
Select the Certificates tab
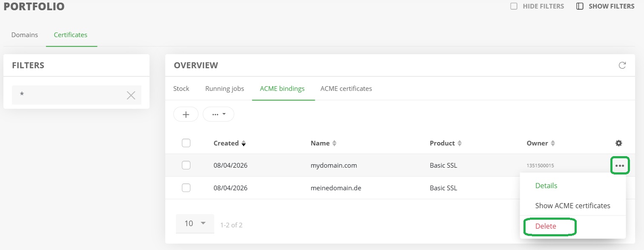pyautogui.click(x=71, y=35)
